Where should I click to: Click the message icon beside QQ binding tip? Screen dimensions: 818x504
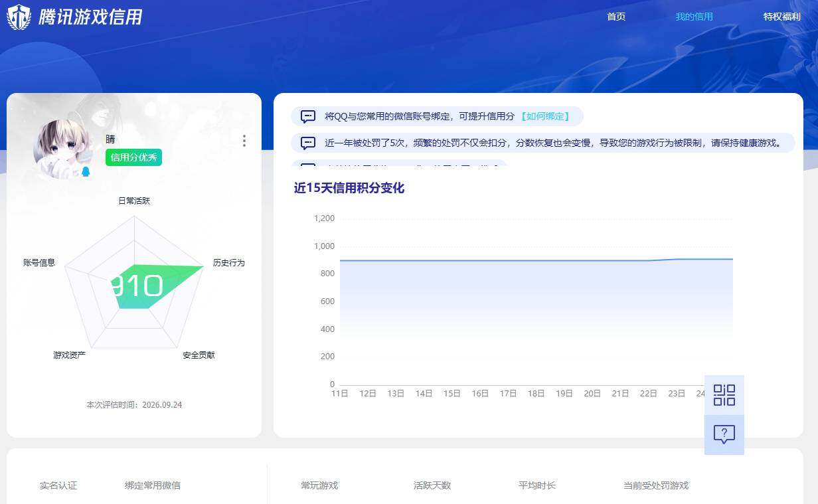click(x=308, y=116)
